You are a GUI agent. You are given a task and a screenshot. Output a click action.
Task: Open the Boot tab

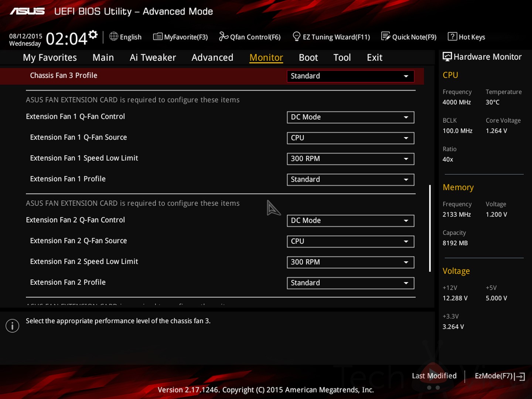308,58
